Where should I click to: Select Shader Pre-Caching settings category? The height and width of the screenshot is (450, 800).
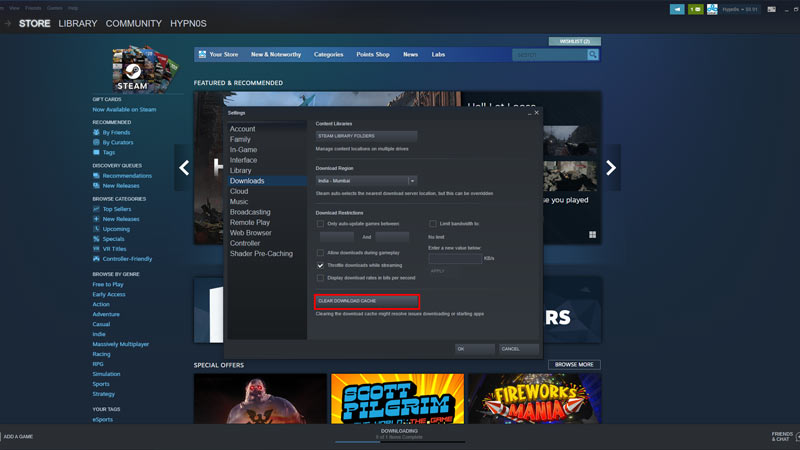(x=261, y=254)
